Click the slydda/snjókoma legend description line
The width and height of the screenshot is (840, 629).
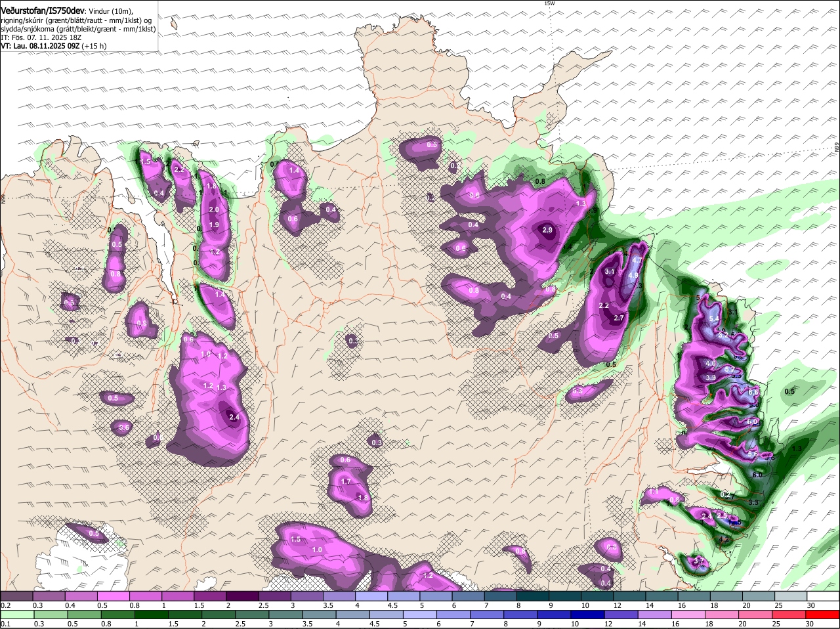coord(78,29)
